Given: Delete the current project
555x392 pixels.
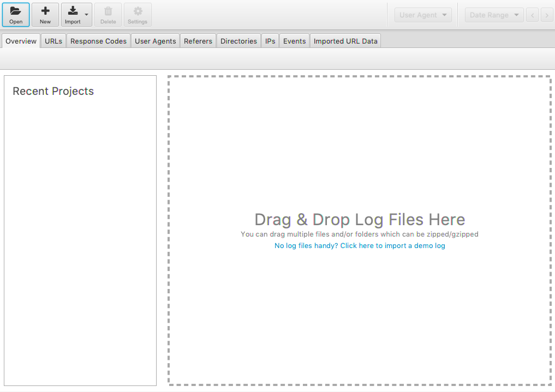Looking at the screenshot, I should point(108,14).
